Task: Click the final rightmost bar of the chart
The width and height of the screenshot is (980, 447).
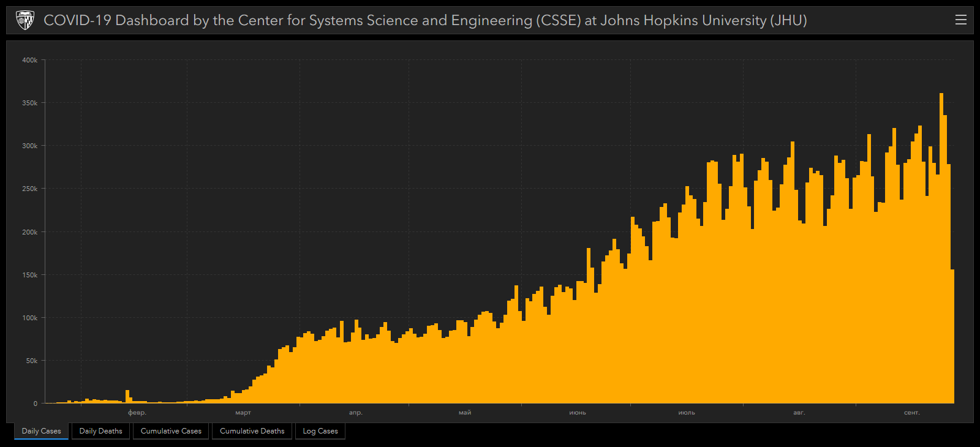Action: tap(952, 337)
